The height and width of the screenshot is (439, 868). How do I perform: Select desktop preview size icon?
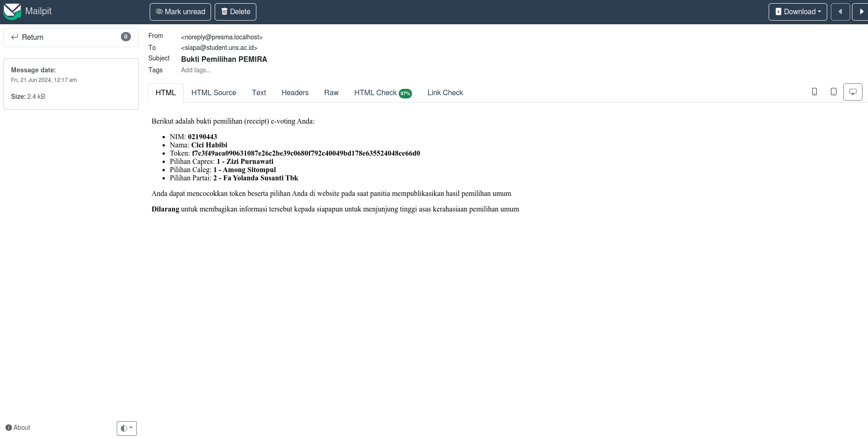pyautogui.click(x=852, y=92)
